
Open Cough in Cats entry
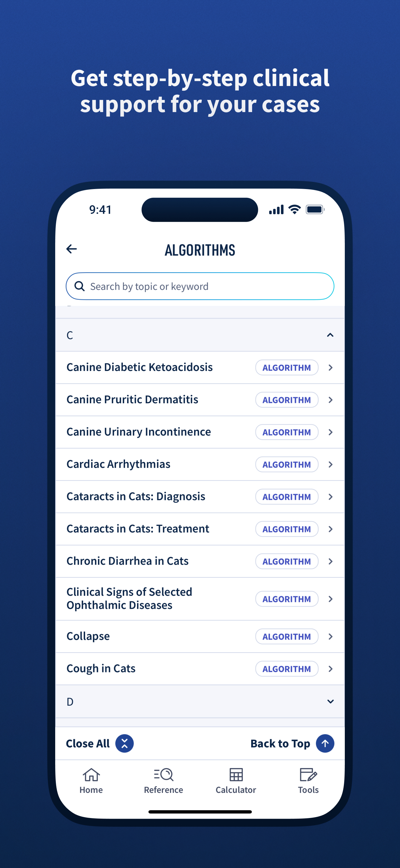[200, 669]
